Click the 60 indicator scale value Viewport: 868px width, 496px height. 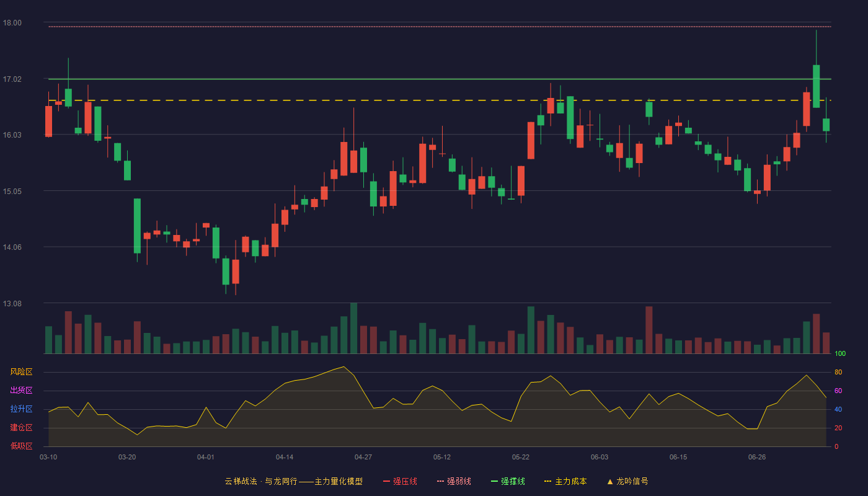click(838, 391)
